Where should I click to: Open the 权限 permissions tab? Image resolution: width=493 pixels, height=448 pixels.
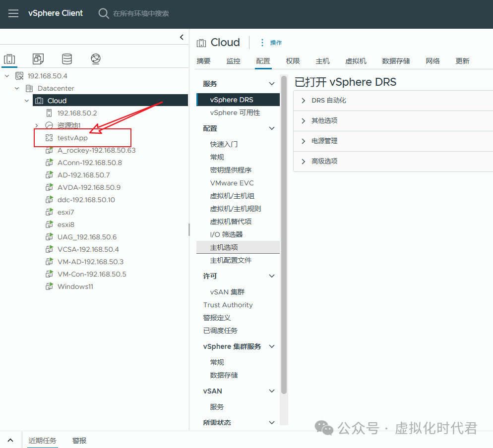point(293,61)
